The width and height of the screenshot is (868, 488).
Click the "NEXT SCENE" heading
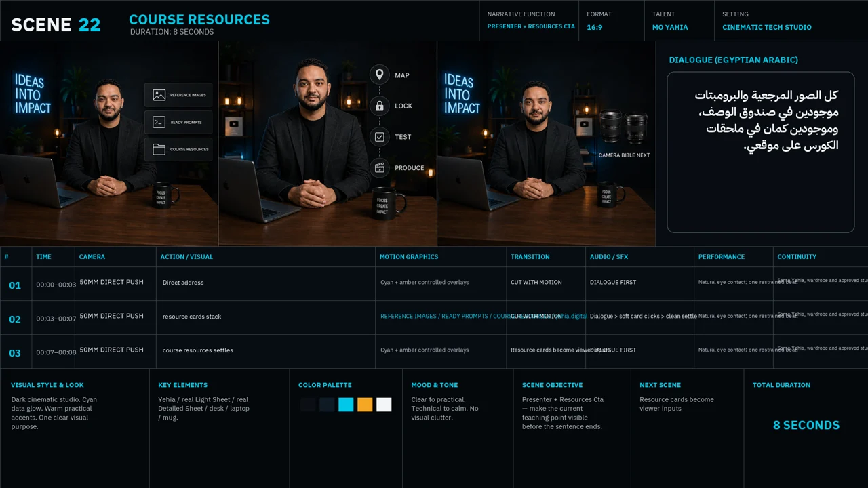click(660, 385)
